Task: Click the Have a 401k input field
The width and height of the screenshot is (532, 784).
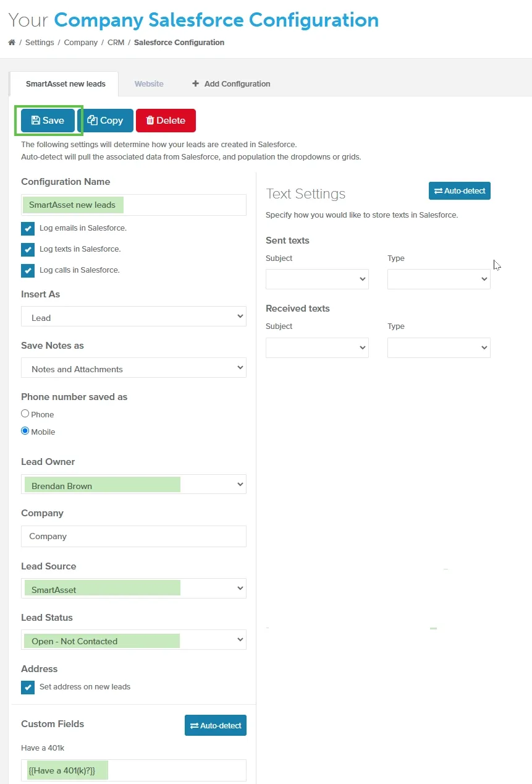Action: coord(133,770)
